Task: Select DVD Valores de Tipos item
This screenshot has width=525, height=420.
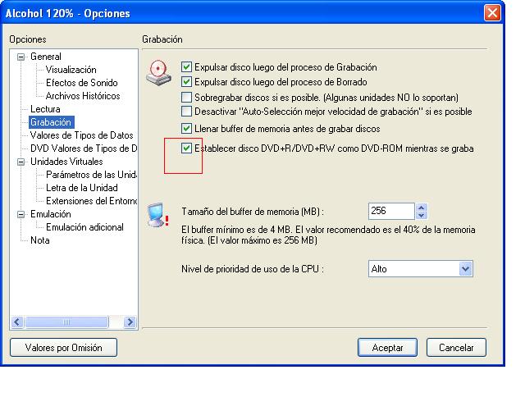Action: pos(84,148)
